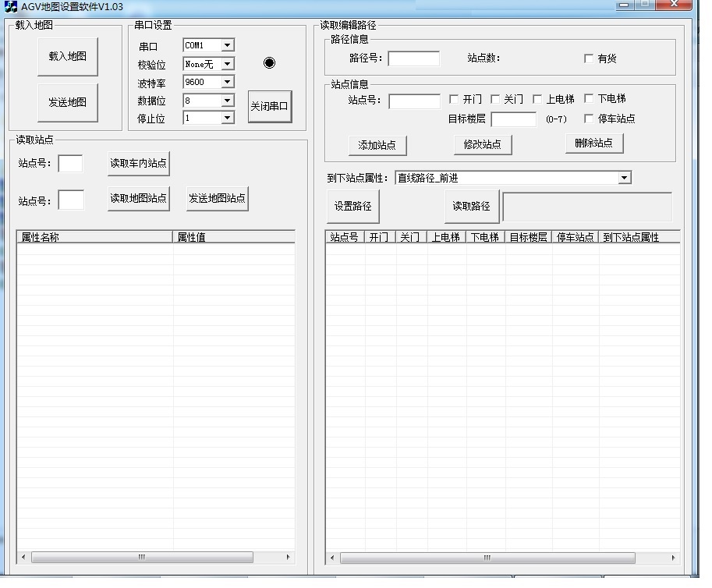Click the 目标楼层 column header in route table
The width and height of the screenshot is (712, 588).
pos(528,237)
